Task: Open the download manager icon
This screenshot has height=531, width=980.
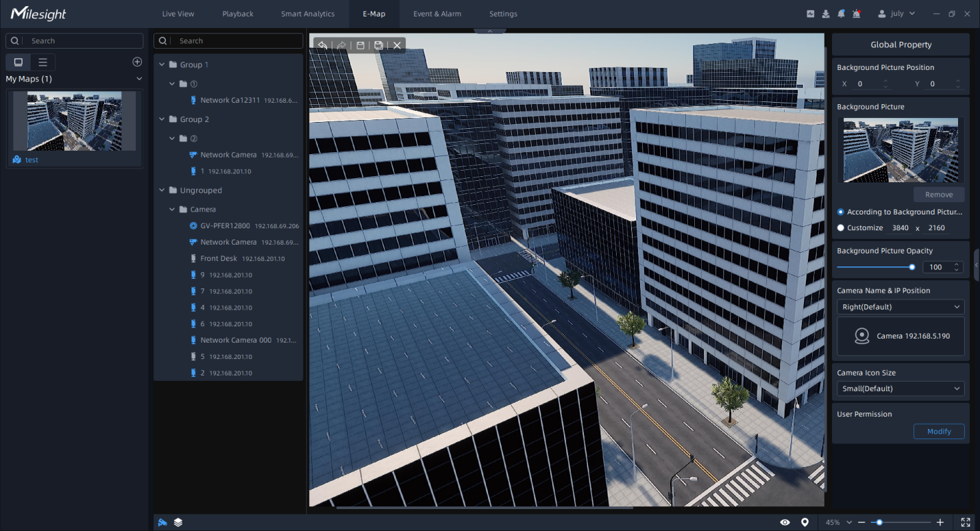Action: click(826, 14)
